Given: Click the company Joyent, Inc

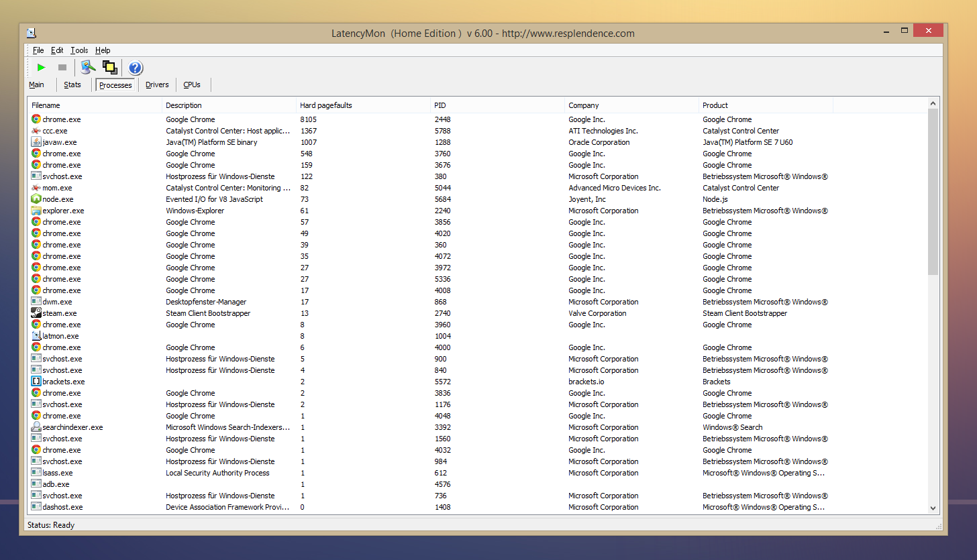Looking at the screenshot, I should pyautogui.click(x=587, y=199).
